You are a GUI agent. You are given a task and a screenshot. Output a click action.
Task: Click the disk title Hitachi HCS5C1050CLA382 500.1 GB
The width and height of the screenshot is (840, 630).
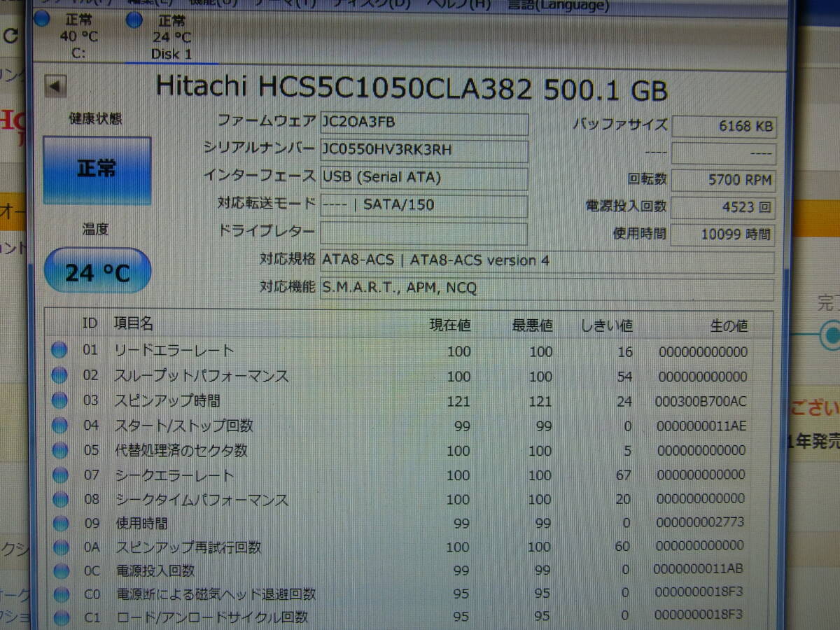(x=411, y=87)
